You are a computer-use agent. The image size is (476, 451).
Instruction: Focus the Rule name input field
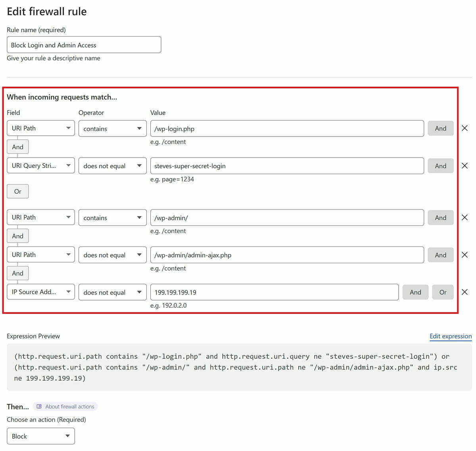[x=84, y=45]
